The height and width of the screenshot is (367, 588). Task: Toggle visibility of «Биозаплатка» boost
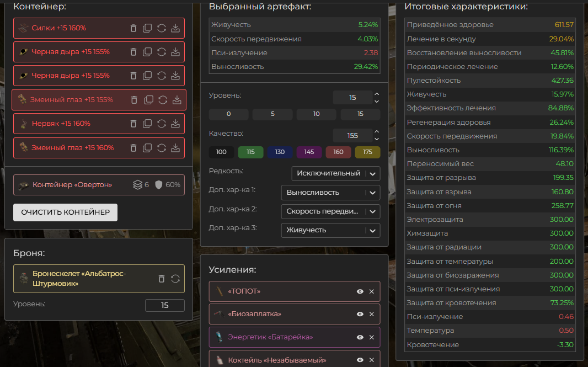coord(360,314)
